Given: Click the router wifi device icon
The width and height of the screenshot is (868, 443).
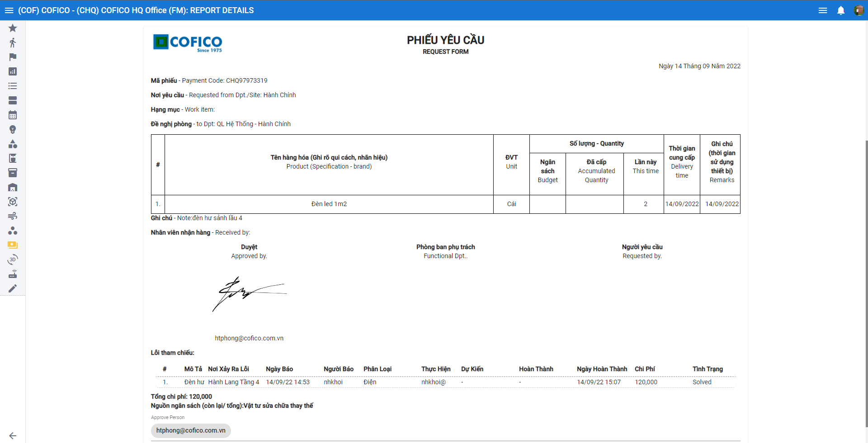Looking at the screenshot, I should tap(13, 274).
